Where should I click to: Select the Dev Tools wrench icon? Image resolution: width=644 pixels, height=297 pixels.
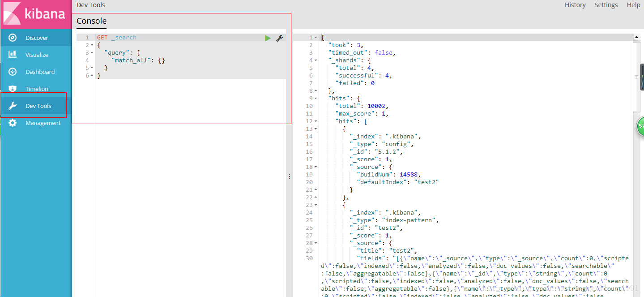click(13, 106)
